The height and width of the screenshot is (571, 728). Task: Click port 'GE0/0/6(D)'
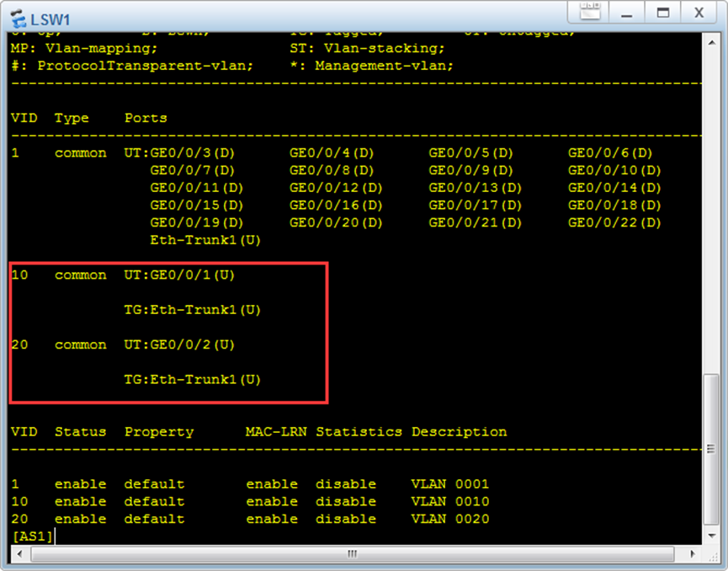[x=610, y=152]
